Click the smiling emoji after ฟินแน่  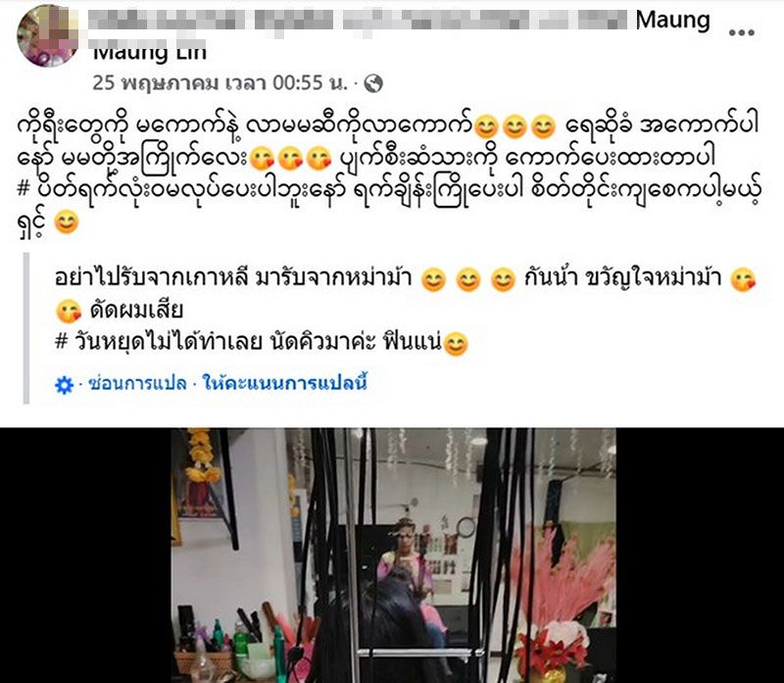[456, 344]
